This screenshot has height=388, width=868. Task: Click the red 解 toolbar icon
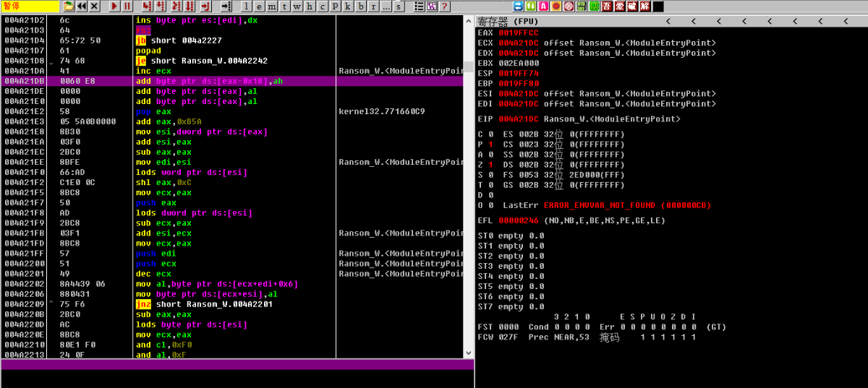(x=644, y=7)
